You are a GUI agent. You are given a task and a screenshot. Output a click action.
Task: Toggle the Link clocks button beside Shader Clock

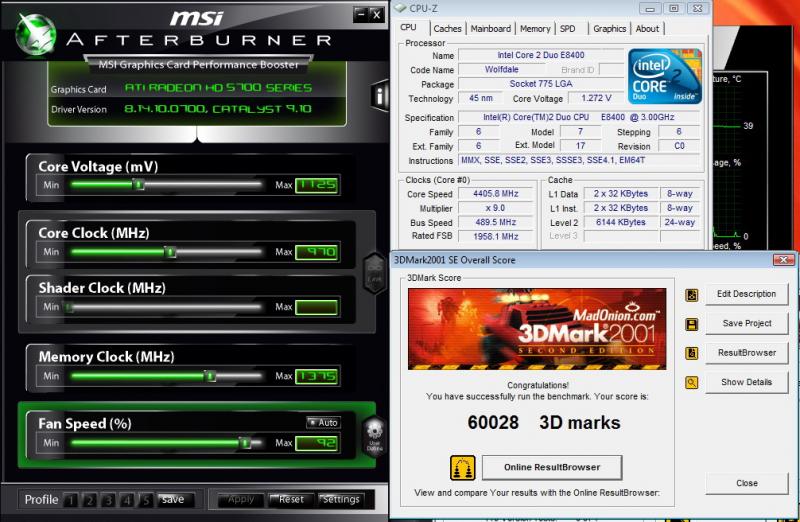tap(374, 273)
